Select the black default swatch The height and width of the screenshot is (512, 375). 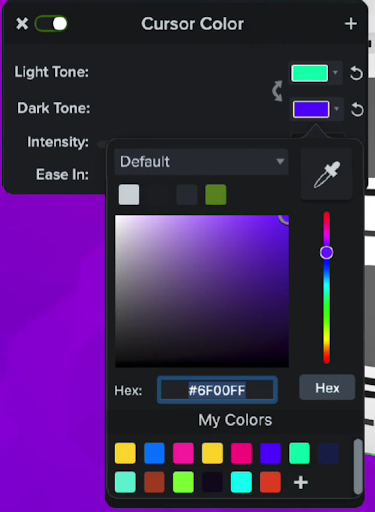(x=158, y=195)
